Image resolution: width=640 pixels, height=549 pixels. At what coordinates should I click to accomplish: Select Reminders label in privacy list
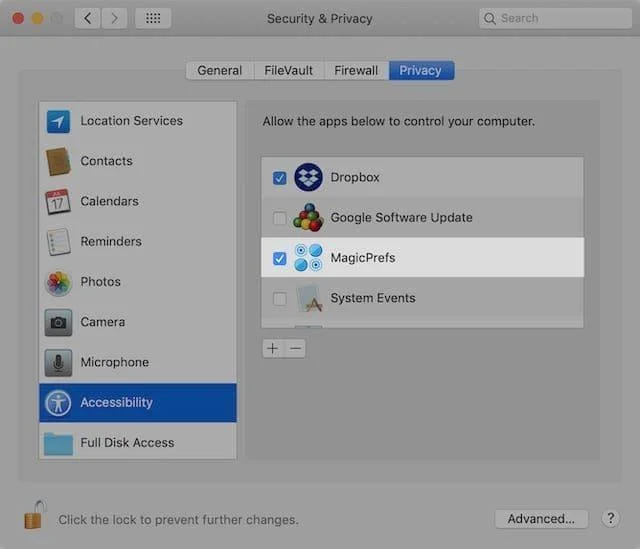point(111,242)
